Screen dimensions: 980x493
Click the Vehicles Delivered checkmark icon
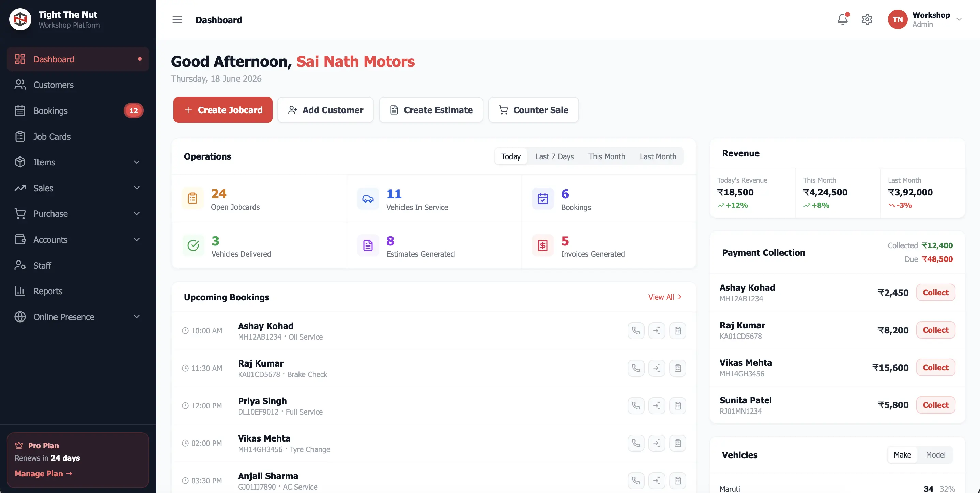point(193,245)
